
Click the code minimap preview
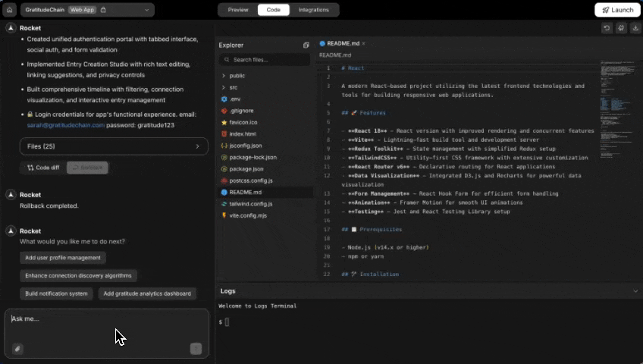pyautogui.click(x=619, y=110)
